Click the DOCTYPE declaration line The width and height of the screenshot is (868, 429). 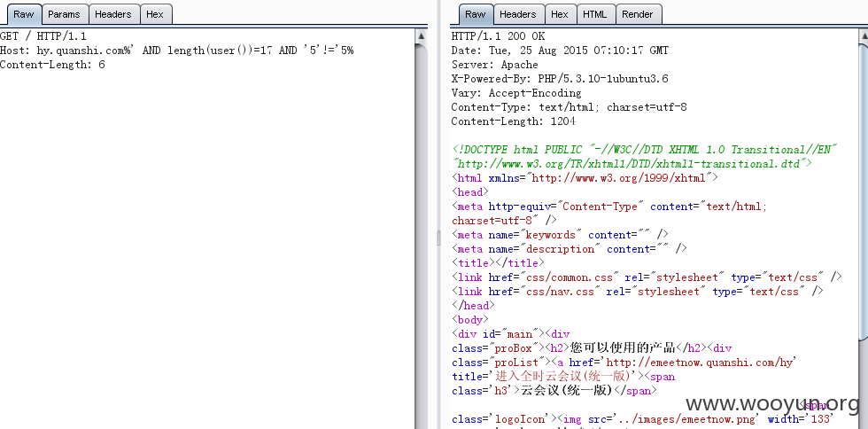645,150
